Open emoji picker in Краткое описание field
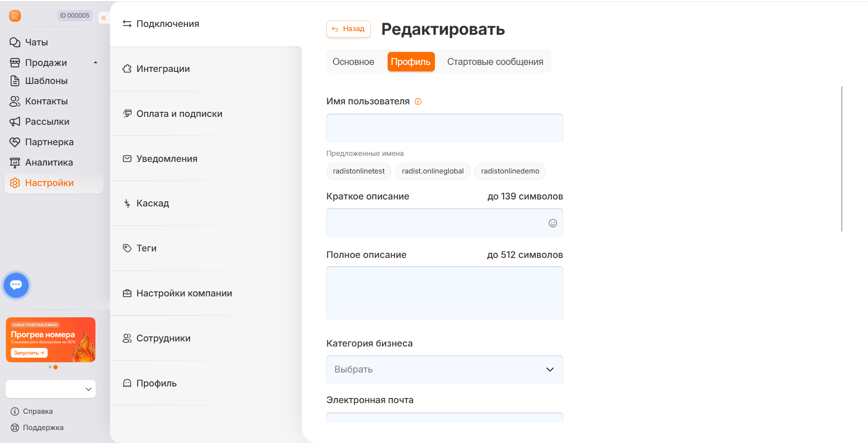Viewport: 868px width, 443px height. pos(553,223)
